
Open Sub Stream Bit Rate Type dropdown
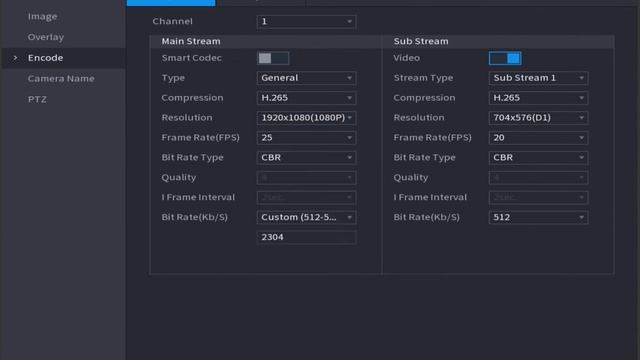coord(538,158)
